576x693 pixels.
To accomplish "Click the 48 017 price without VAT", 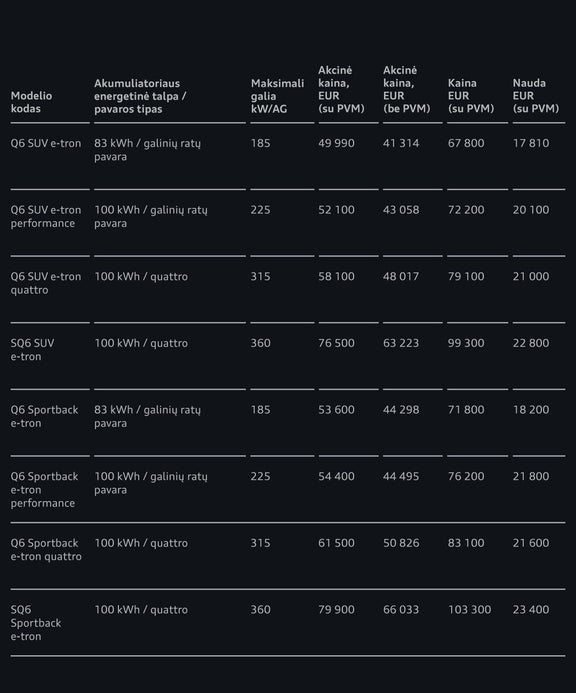I will coord(401,277).
